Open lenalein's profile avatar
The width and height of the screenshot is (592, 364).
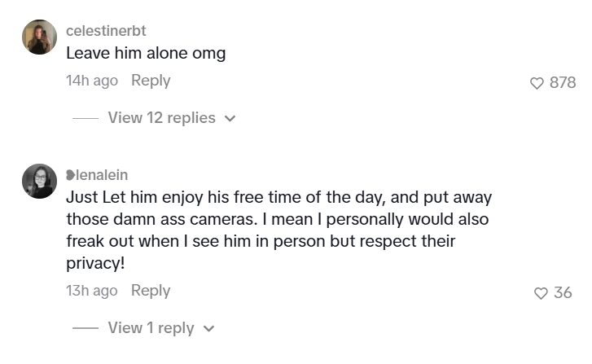[x=39, y=182]
